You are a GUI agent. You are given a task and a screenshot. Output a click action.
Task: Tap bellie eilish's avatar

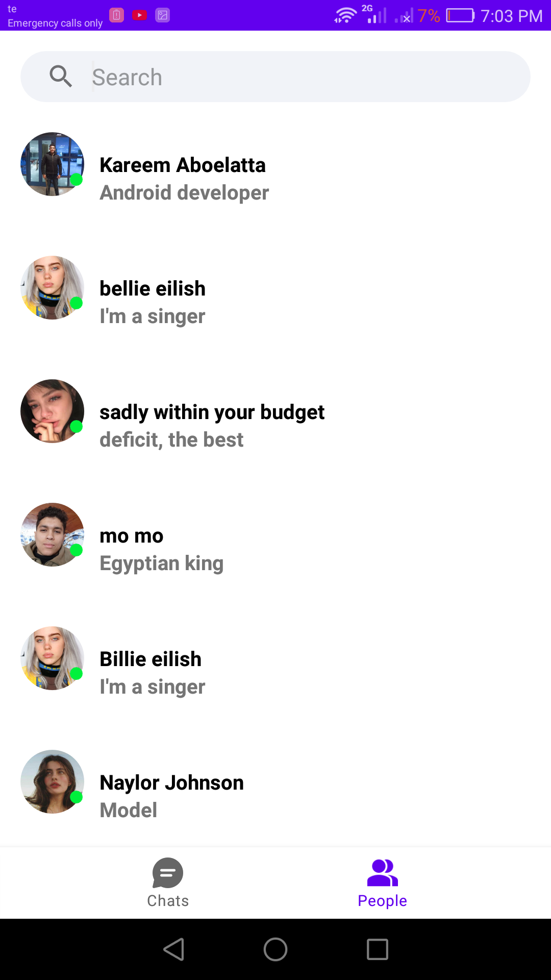click(52, 288)
